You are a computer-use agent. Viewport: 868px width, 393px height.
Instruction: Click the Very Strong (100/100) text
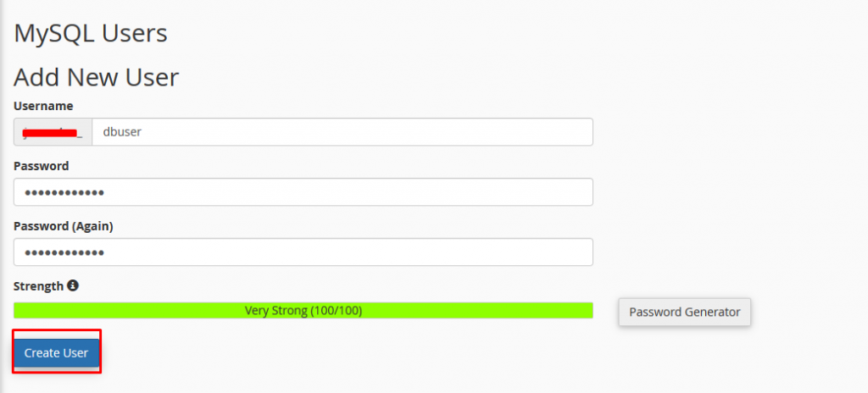pyautogui.click(x=303, y=311)
